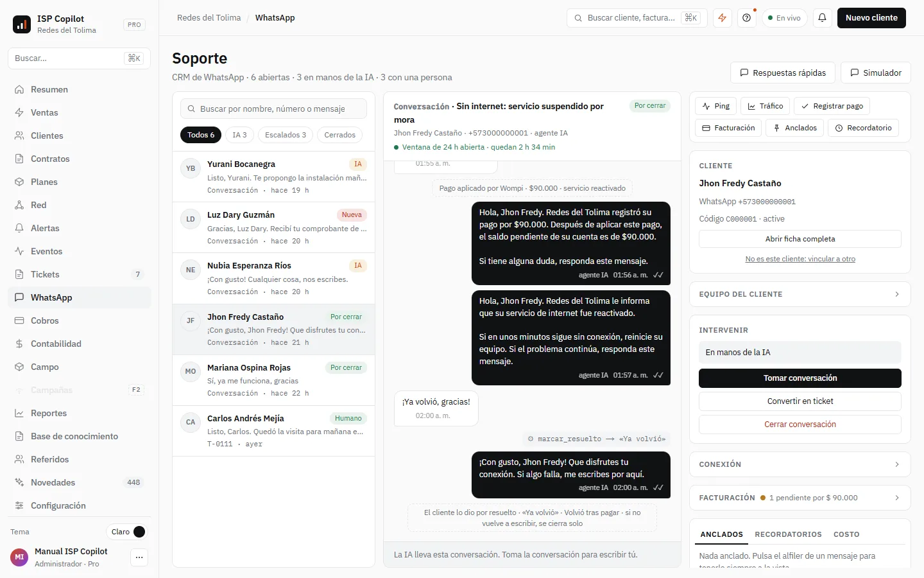Toggle the En vivo live status
The width and height of the screenshot is (924, 578).
tap(784, 18)
